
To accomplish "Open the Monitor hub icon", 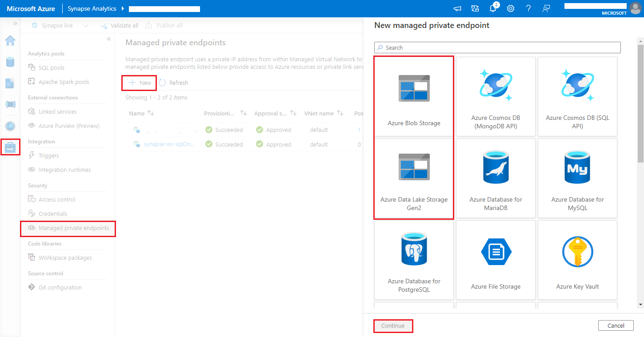I will click(x=11, y=126).
